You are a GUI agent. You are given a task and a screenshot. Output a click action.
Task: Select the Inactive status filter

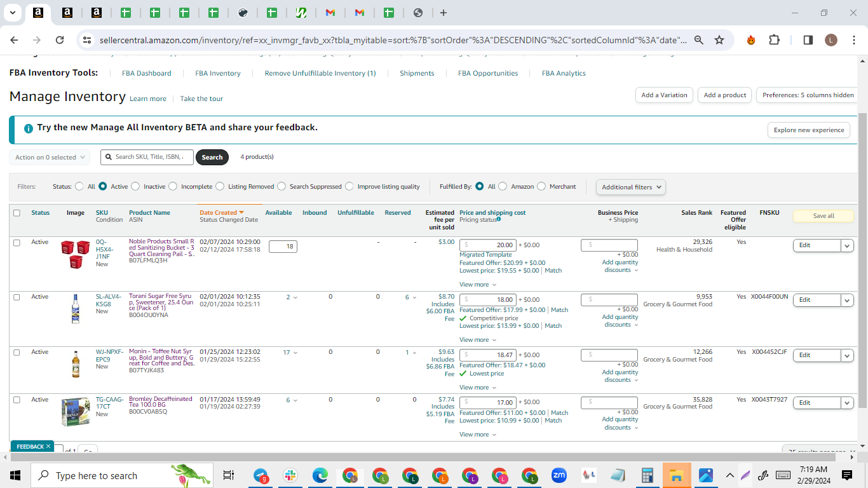[x=135, y=187]
